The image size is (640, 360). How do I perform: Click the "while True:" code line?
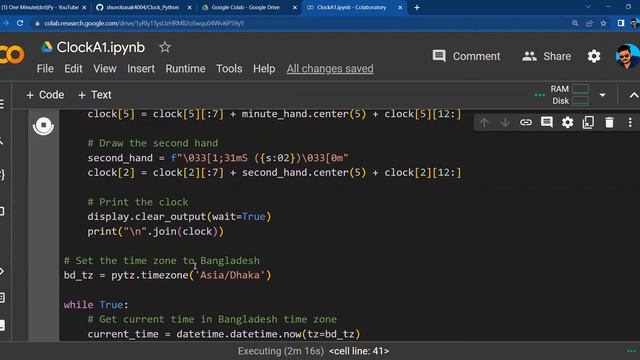[96, 304]
